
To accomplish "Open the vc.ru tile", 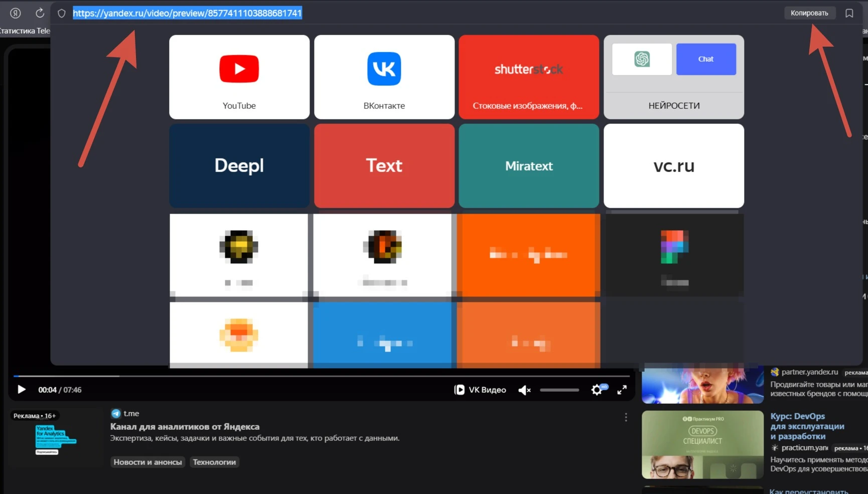I will (674, 166).
